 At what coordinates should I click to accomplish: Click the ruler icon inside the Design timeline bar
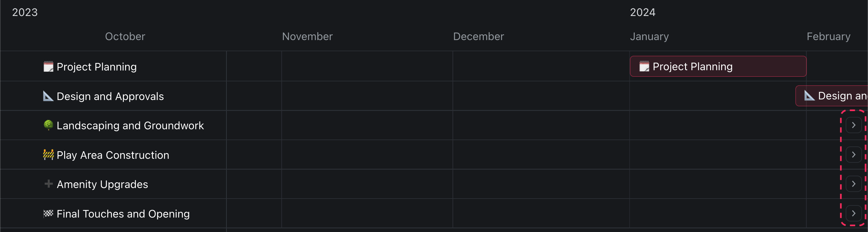[x=809, y=96]
